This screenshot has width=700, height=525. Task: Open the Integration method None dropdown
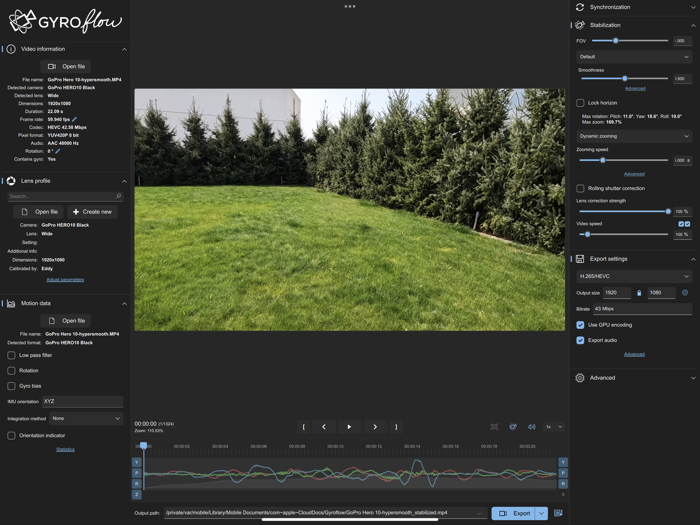click(x=86, y=418)
